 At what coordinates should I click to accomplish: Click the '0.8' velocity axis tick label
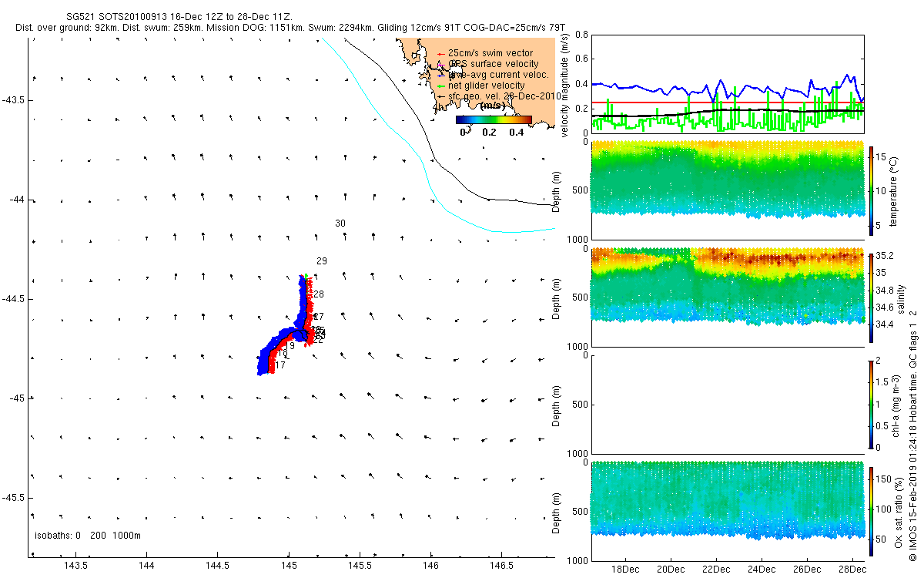click(x=581, y=35)
